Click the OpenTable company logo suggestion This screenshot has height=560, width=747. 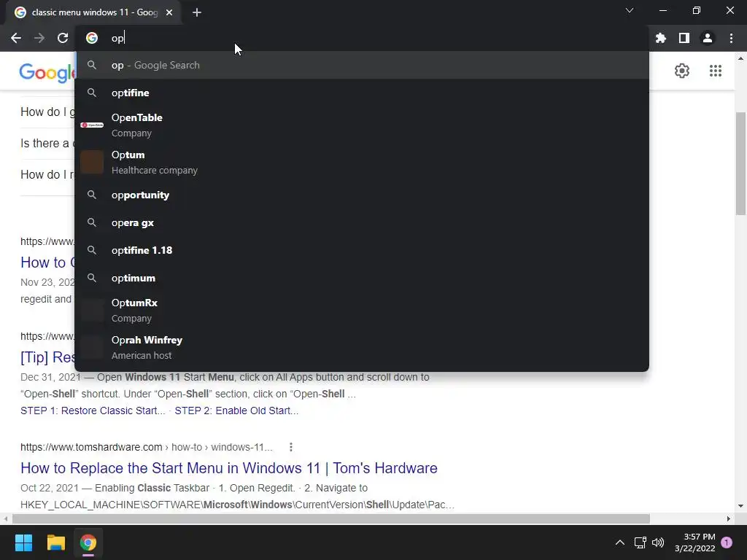click(x=92, y=125)
